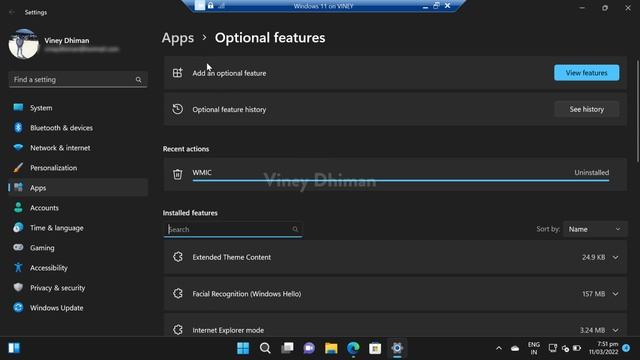Image resolution: width=640 pixels, height=360 pixels.
Task: Click the Settings gear in taskbar
Action: [x=397, y=348]
